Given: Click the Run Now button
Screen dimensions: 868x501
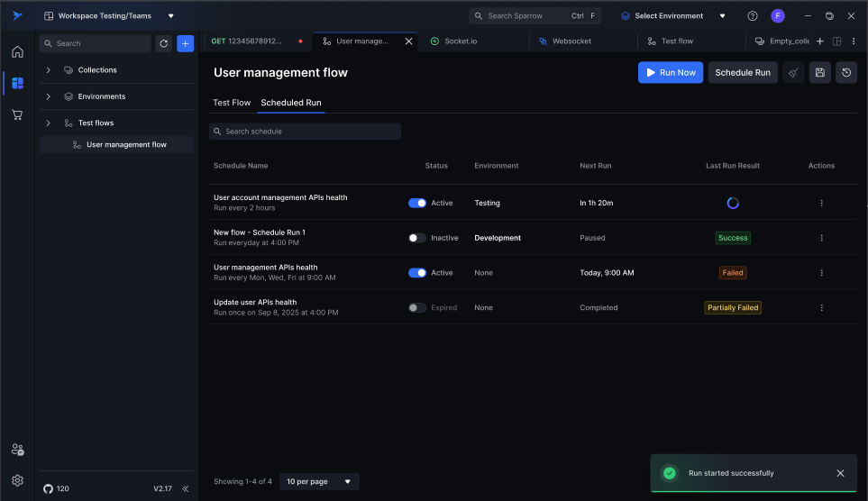Looking at the screenshot, I should coord(670,73).
